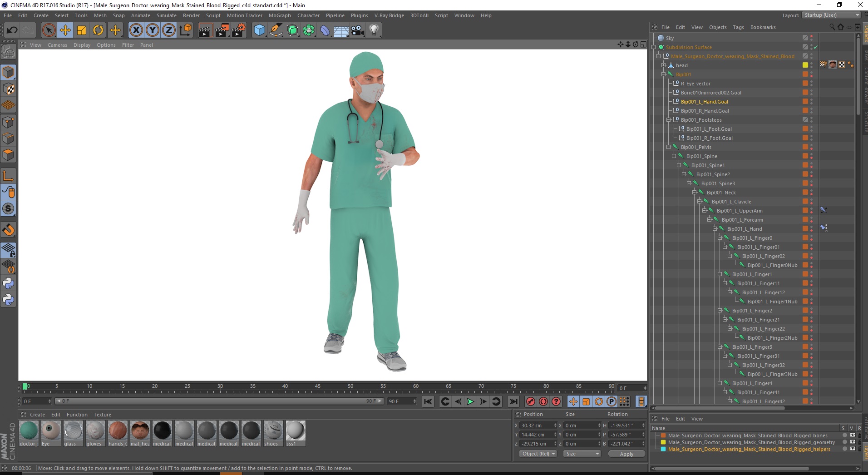Activate the Move tool in toolbar
868x475 pixels.
(x=65, y=30)
